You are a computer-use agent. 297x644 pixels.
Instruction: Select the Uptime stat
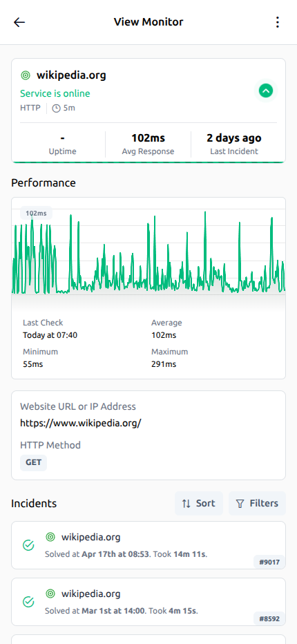point(62,144)
